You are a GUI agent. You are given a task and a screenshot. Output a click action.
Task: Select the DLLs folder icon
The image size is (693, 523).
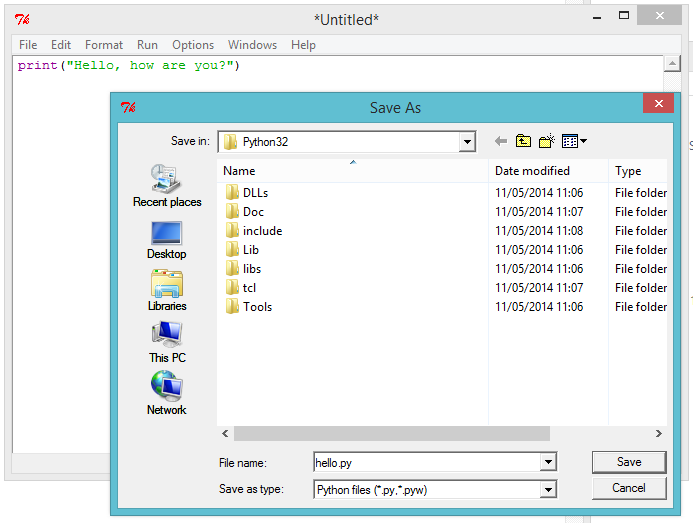(x=232, y=193)
